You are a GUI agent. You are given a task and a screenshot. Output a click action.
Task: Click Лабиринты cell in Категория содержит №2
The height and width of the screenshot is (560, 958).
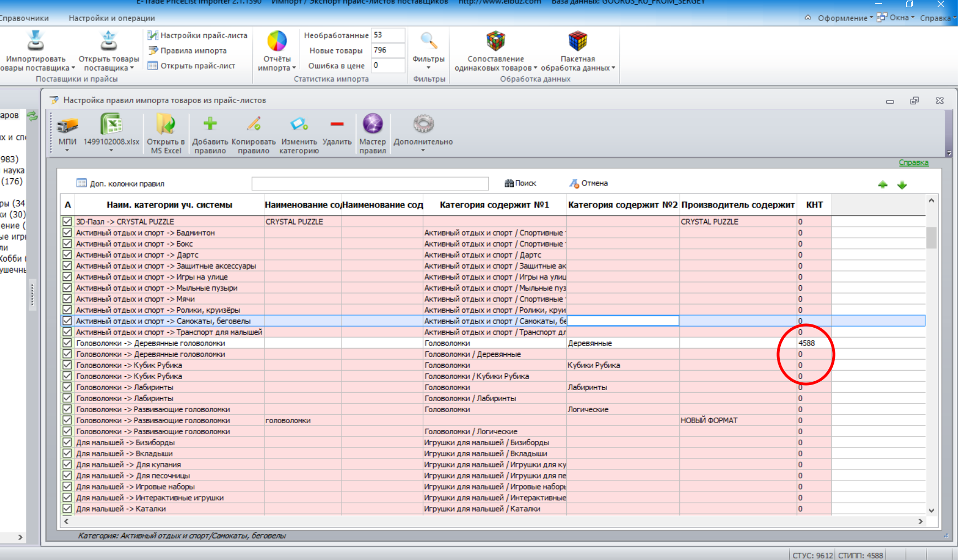(623, 387)
